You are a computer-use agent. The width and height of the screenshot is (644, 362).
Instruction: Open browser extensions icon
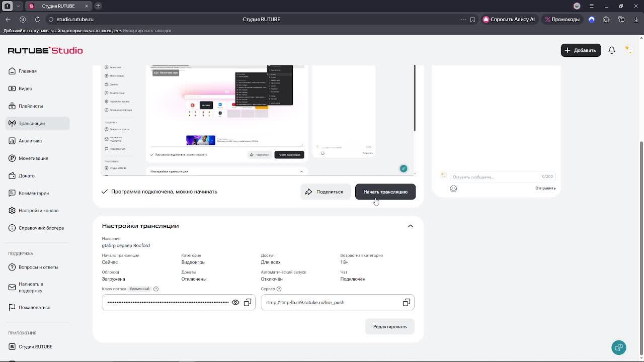[x=606, y=19]
